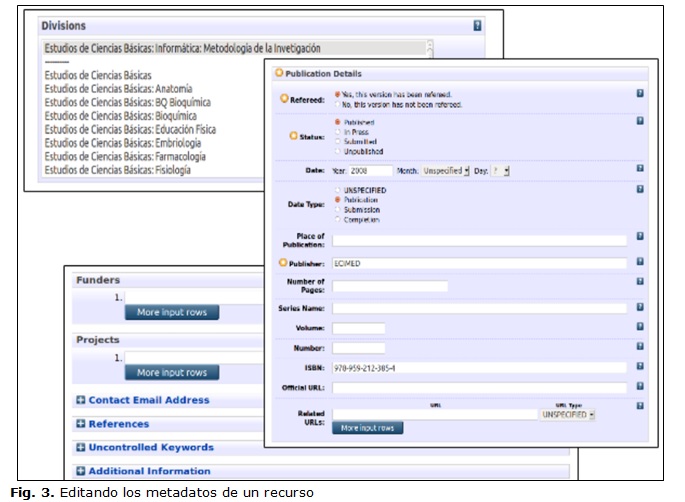
Task: Click 'More input rows' under Funders
Action: pyautogui.click(x=171, y=313)
